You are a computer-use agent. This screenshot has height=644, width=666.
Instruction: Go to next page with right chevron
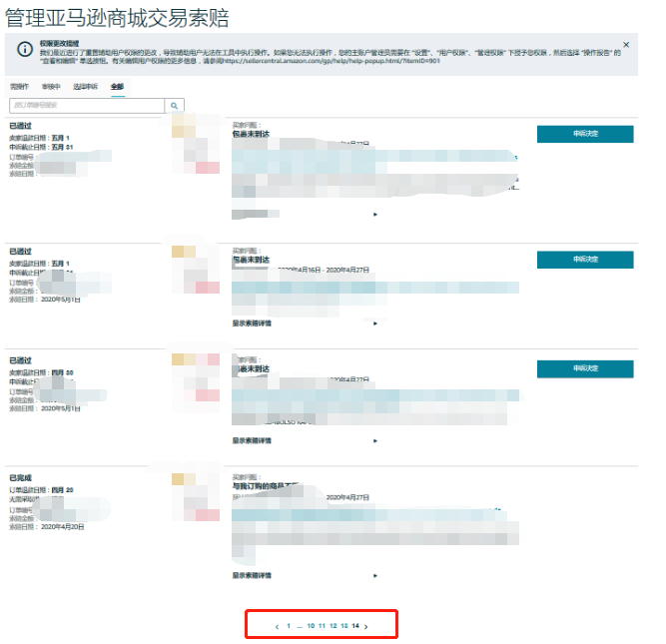pyautogui.click(x=366, y=626)
